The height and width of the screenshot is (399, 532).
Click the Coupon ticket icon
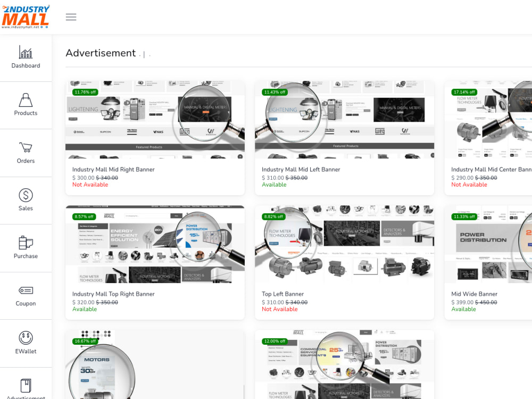tap(26, 290)
